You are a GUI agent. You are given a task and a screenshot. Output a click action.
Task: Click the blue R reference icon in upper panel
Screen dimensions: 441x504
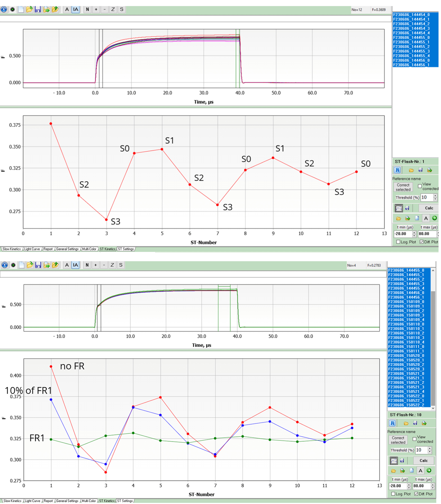[x=397, y=170]
